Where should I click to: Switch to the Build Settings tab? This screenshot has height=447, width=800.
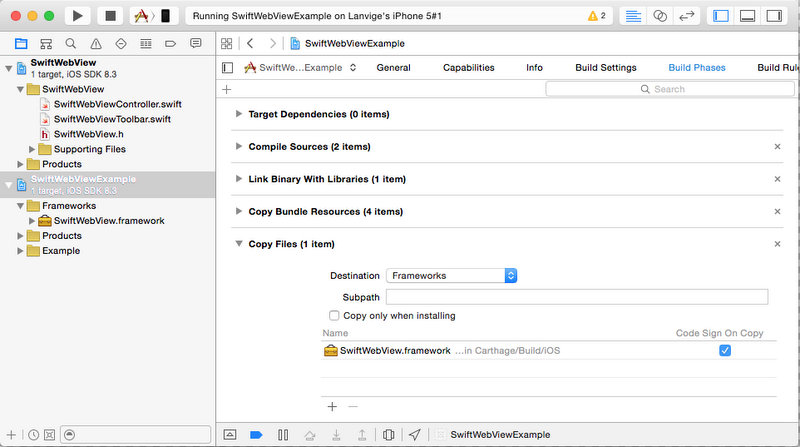[x=606, y=67]
